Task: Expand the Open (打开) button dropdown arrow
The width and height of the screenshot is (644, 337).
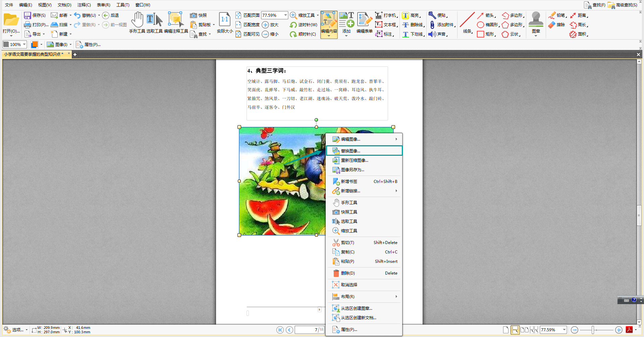Action: click(11, 36)
